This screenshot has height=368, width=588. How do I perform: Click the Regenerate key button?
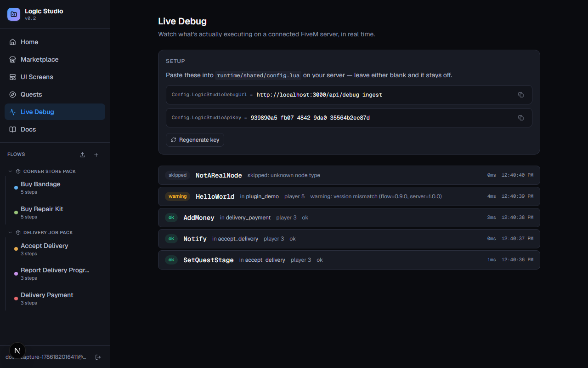pos(195,140)
